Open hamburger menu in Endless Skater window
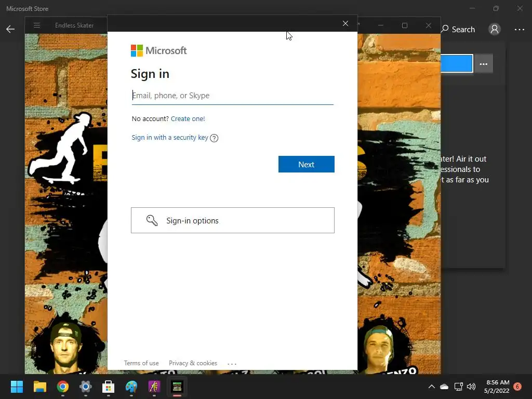This screenshot has width=532, height=399. click(x=37, y=25)
